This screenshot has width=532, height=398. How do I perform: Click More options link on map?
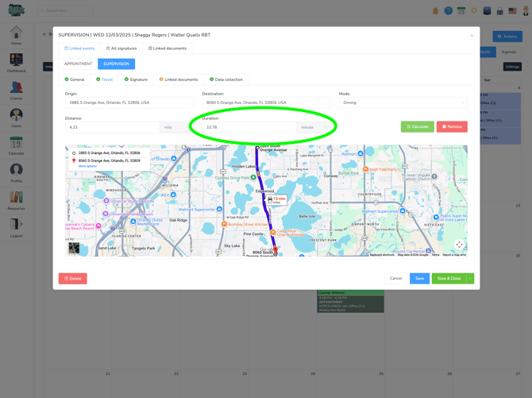[x=87, y=166]
